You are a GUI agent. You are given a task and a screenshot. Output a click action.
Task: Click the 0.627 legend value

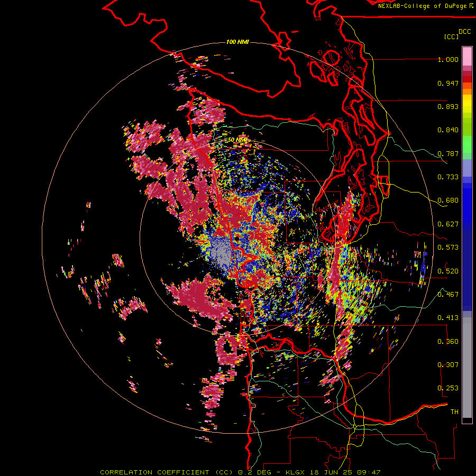pyautogui.click(x=448, y=224)
